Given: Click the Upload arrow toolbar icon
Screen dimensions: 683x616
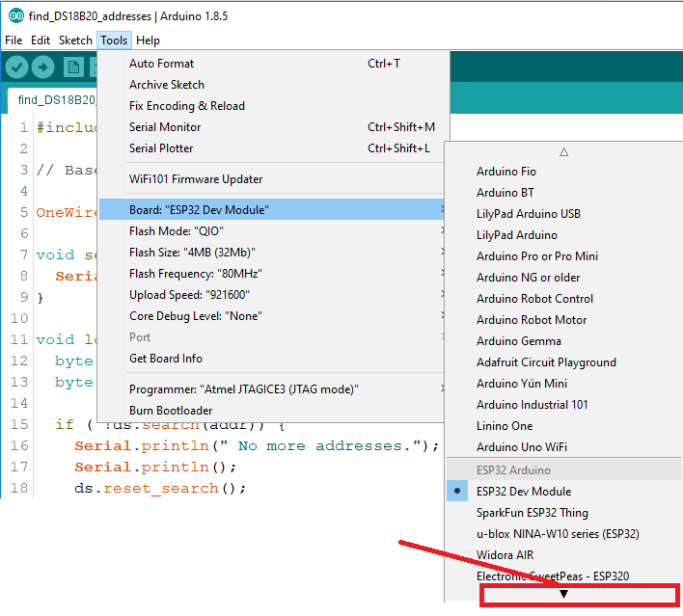Looking at the screenshot, I should pos(42,67).
